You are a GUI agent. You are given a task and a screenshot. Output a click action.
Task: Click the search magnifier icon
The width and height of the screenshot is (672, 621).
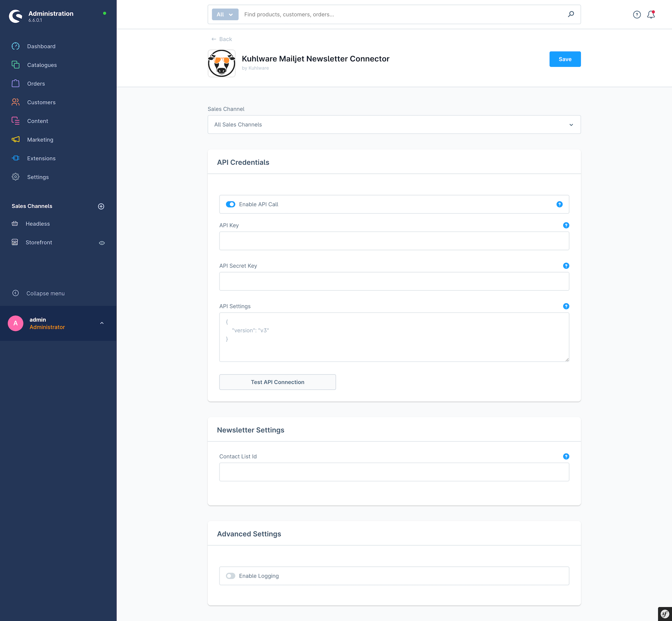[571, 14]
